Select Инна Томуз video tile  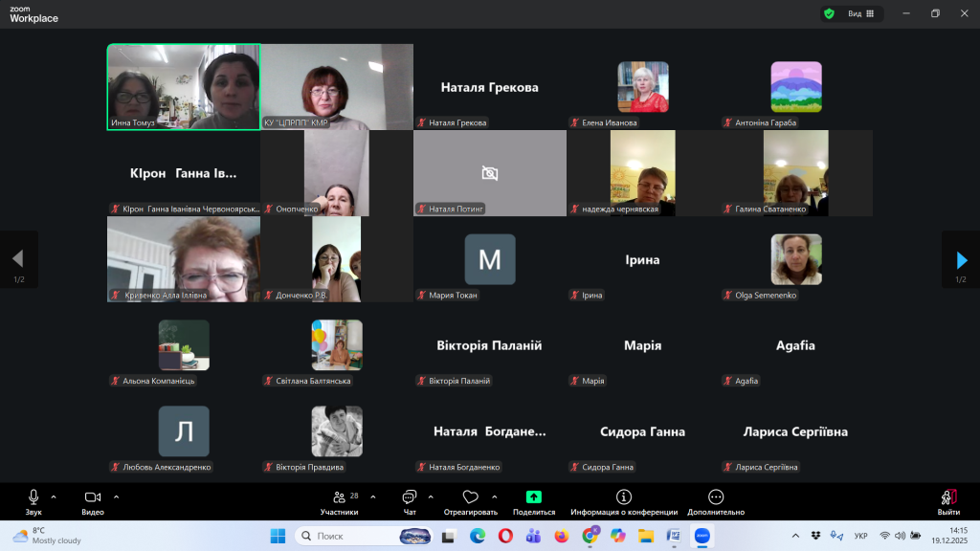[x=183, y=86]
